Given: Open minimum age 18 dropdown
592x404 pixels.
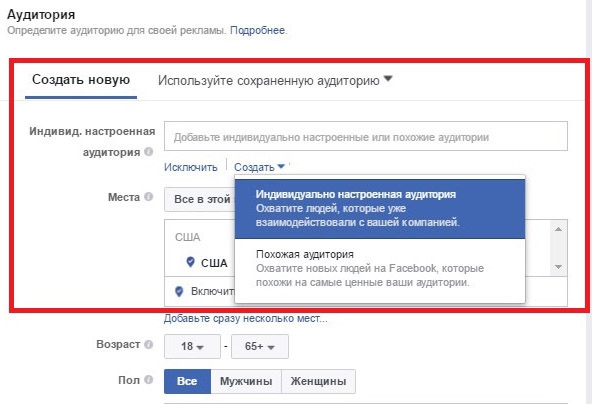Looking at the screenshot, I should [x=192, y=346].
